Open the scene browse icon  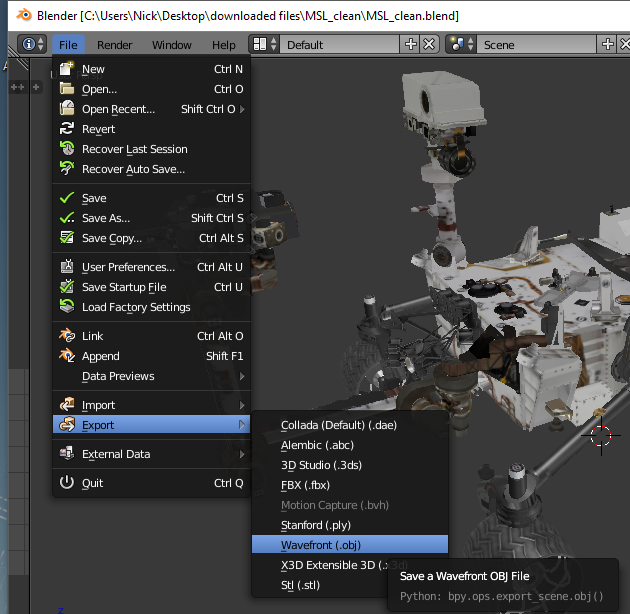click(457, 44)
